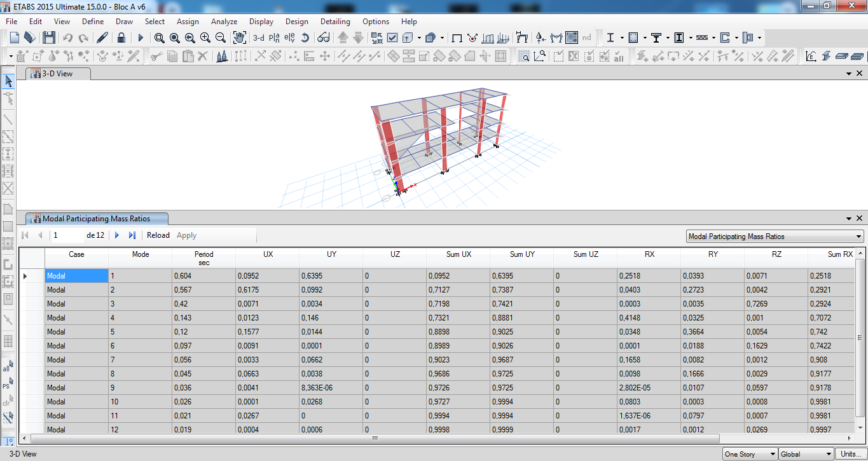
Task: Toggle the Lock Model padlock
Action: click(121, 38)
